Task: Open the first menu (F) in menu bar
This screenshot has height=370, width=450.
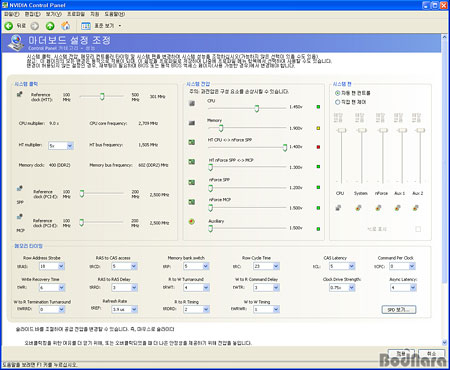Action: (x=12, y=14)
